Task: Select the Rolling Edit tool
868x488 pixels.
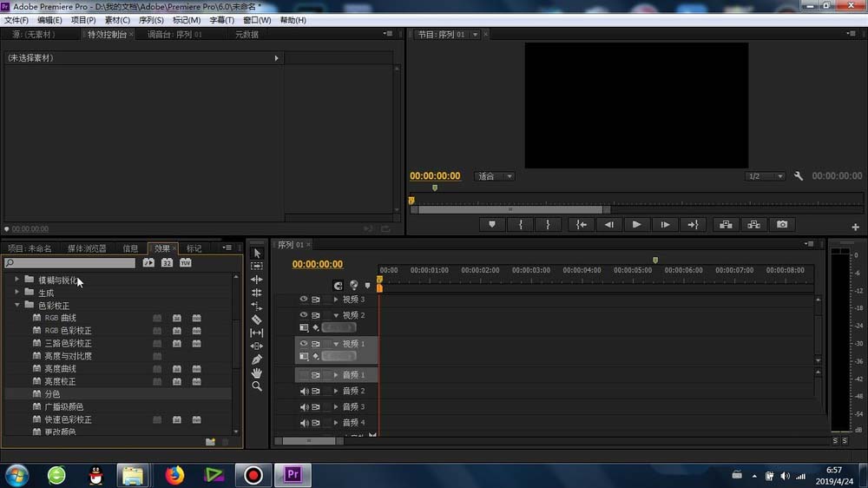Action: [257, 293]
